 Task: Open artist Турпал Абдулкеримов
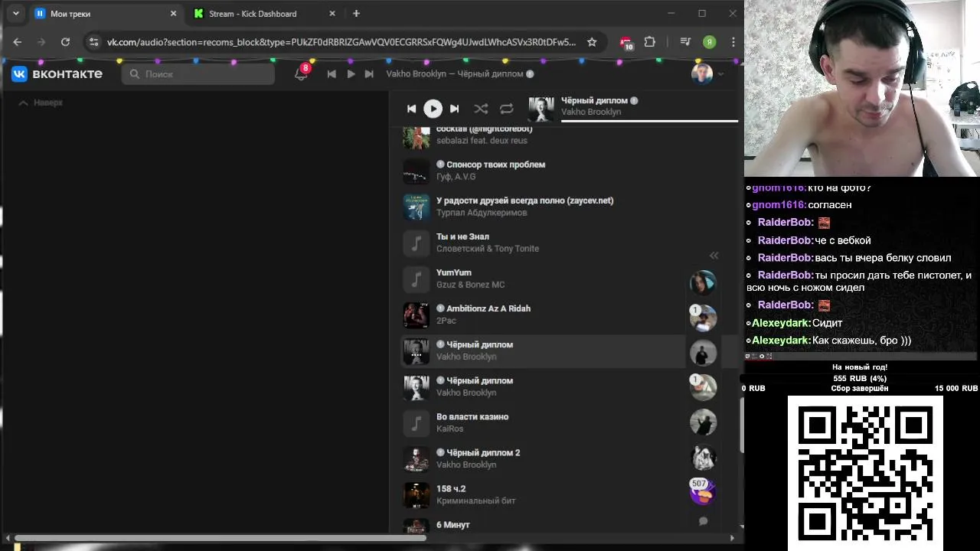tap(482, 213)
